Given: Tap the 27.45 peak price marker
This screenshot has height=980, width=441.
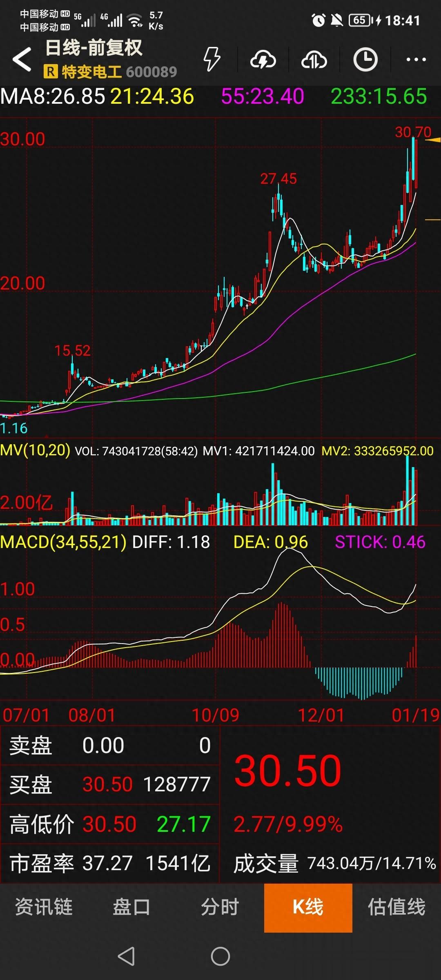Looking at the screenshot, I should (x=278, y=178).
